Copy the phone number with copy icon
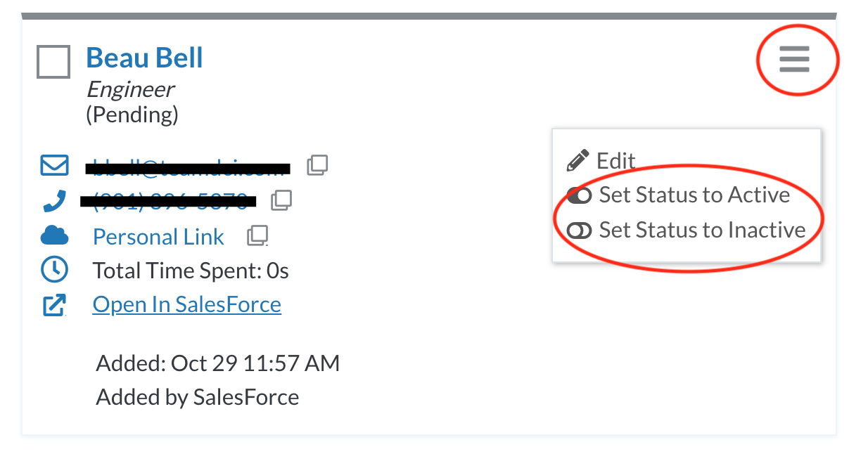Image resolution: width=868 pixels, height=454 pixels. coord(281,200)
